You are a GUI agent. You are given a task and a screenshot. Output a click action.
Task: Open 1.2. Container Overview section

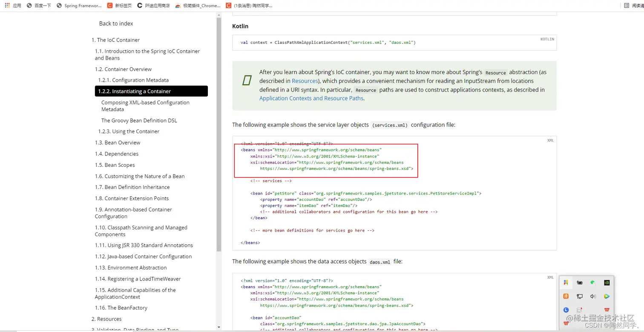click(123, 69)
